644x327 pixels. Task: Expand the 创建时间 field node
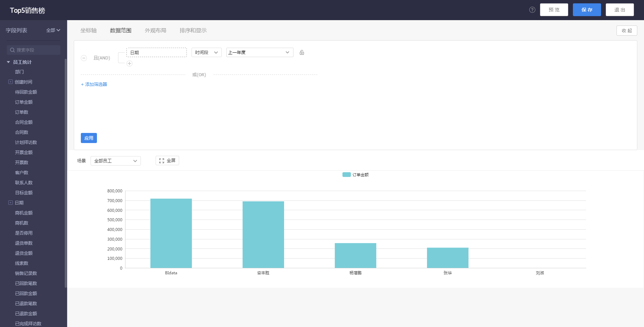pyautogui.click(x=10, y=82)
